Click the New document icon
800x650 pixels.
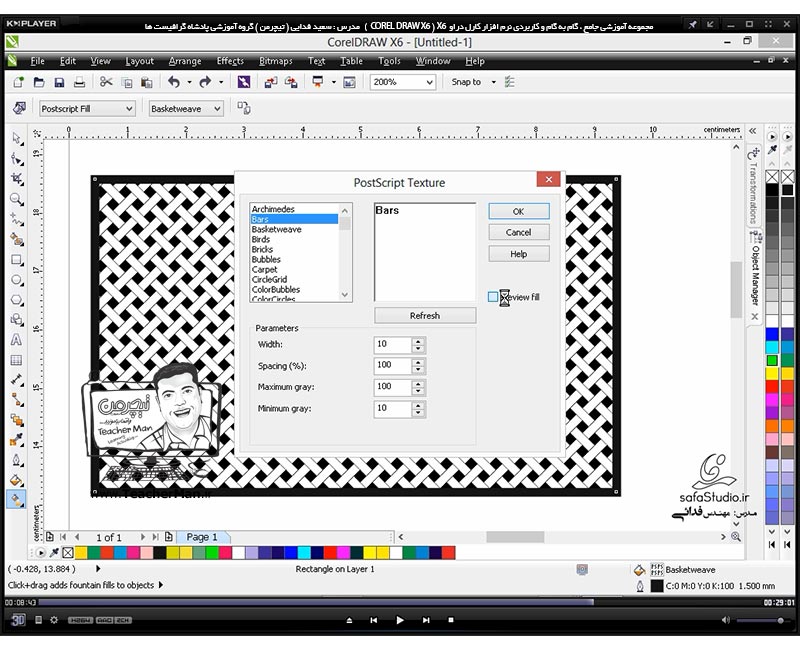[18, 82]
